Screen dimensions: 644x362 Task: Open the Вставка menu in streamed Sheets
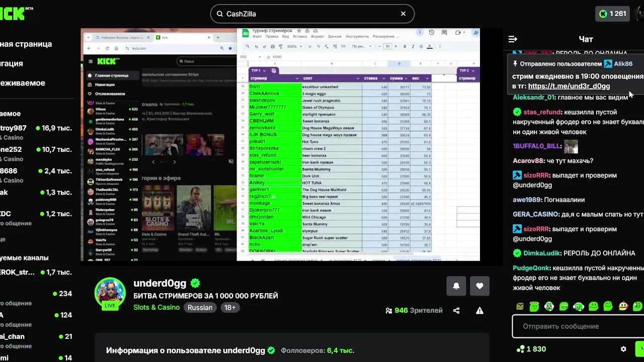[x=300, y=37]
